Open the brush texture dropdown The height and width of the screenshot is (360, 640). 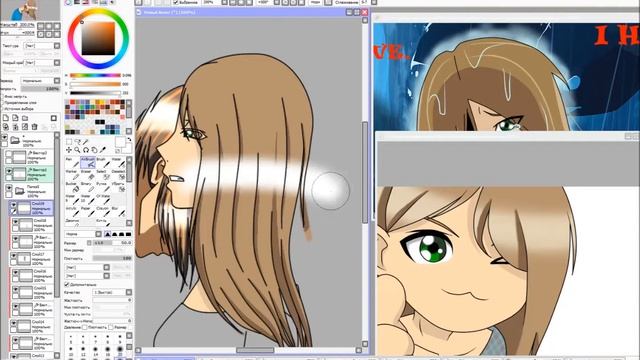click(x=87, y=276)
